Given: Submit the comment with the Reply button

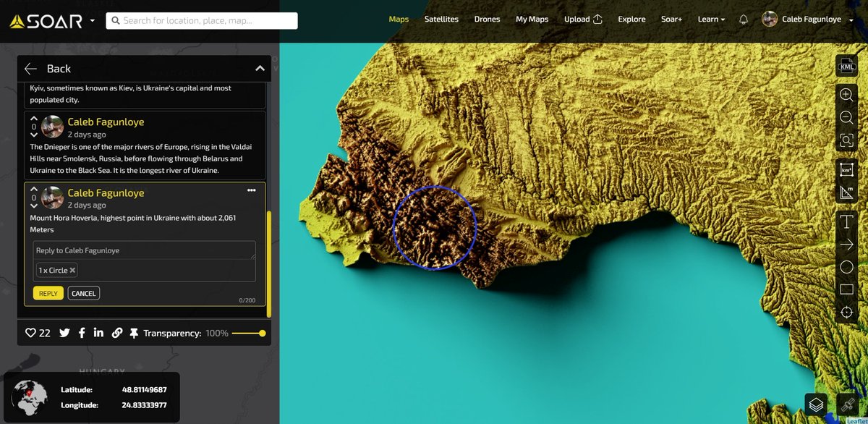Looking at the screenshot, I should click(48, 293).
